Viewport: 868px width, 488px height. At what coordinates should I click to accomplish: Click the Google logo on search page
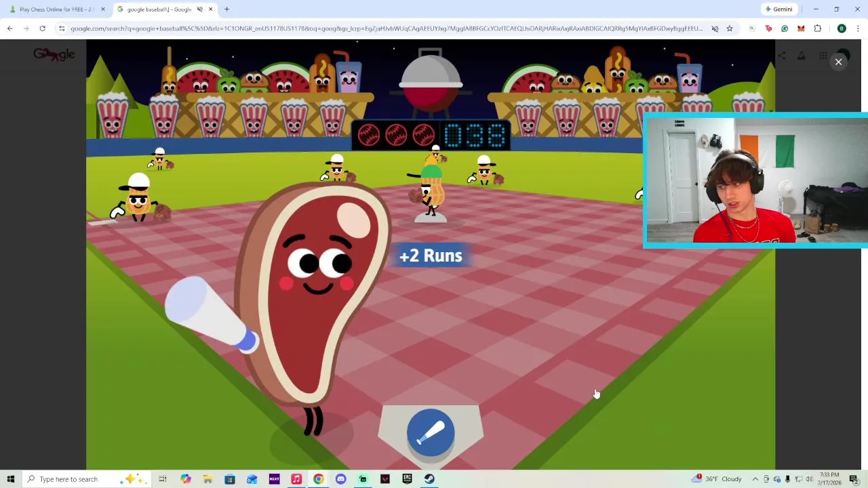pos(54,54)
